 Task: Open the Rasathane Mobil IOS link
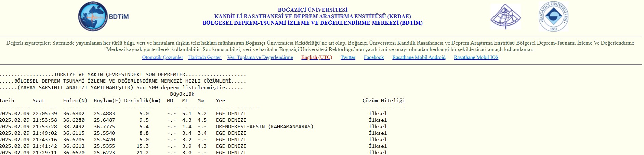coord(476,57)
